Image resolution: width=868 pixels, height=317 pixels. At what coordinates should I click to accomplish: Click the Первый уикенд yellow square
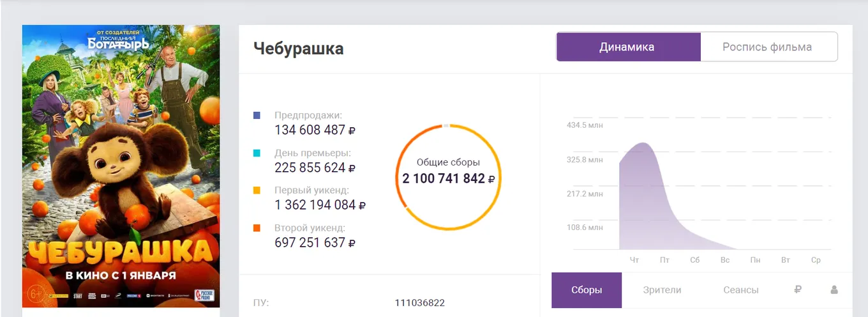tap(257, 190)
